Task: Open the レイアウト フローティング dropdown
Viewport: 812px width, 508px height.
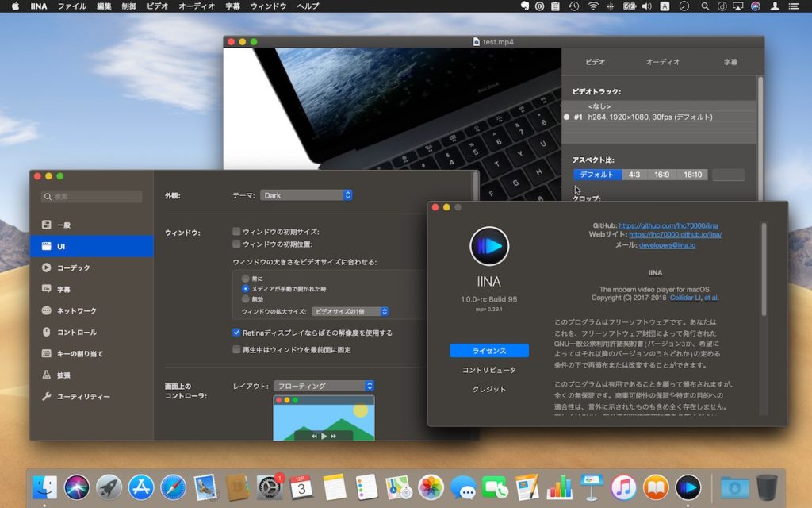Action: tap(324, 386)
